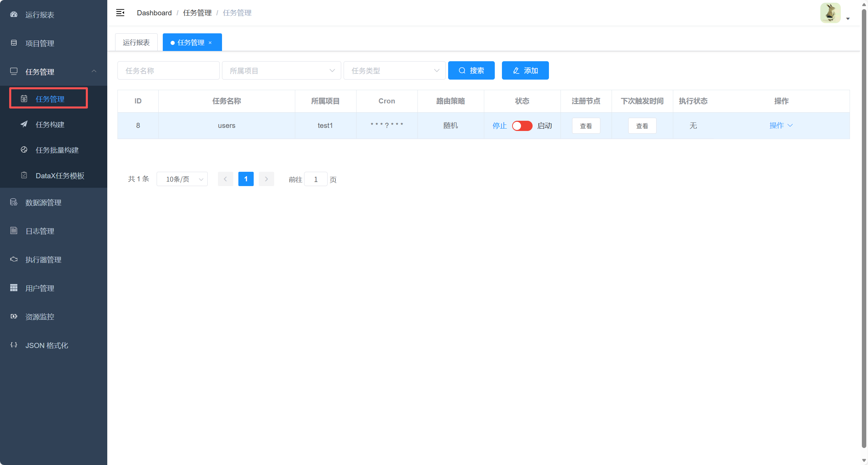Click the 搜索 search button
This screenshot has height=465, width=868.
[471, 70]
